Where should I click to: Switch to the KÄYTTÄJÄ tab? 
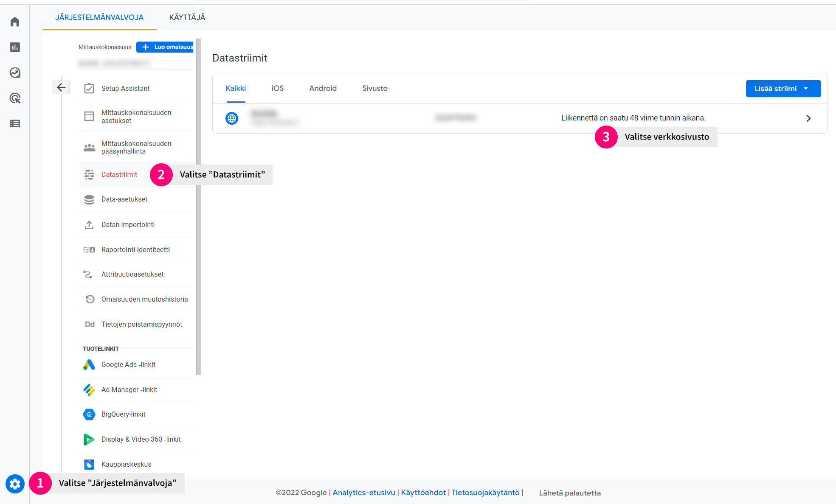(187, 17)
